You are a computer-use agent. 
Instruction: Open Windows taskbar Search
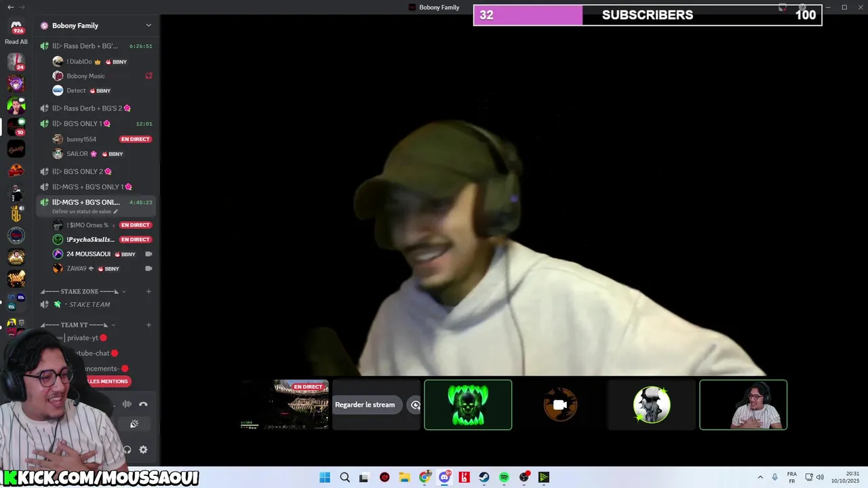tap(344, 477)
